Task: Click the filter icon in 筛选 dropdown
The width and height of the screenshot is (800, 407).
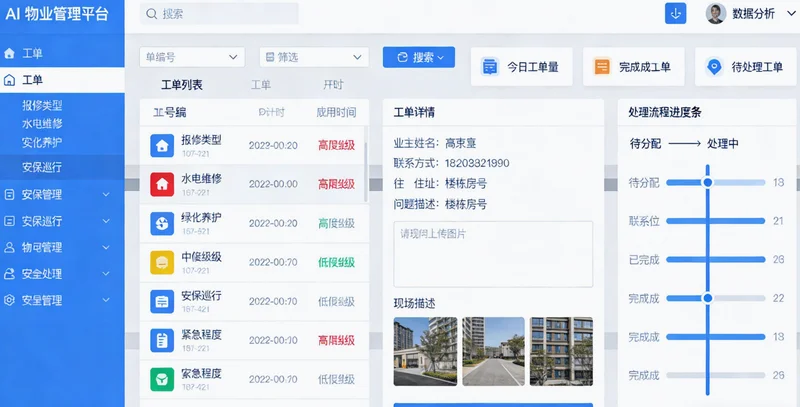Action: coord(270,57)
